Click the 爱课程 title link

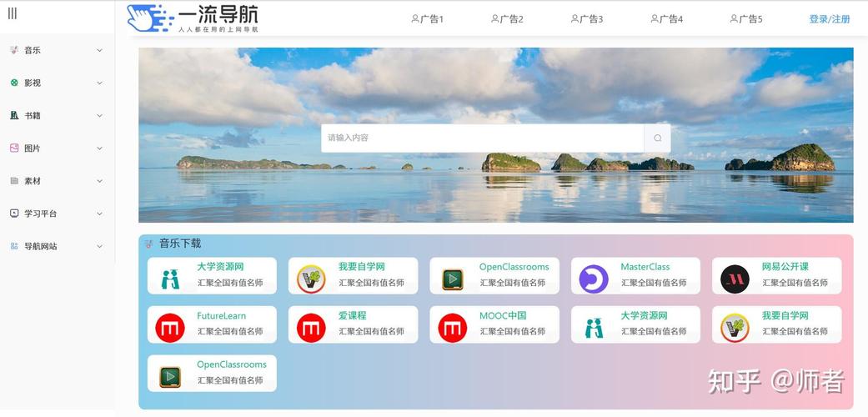[x=352, y=315]
